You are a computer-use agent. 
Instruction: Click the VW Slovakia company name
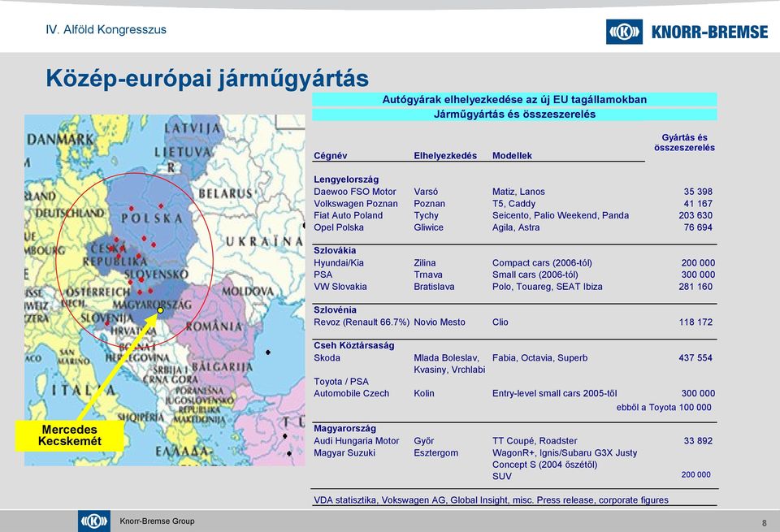340,287
